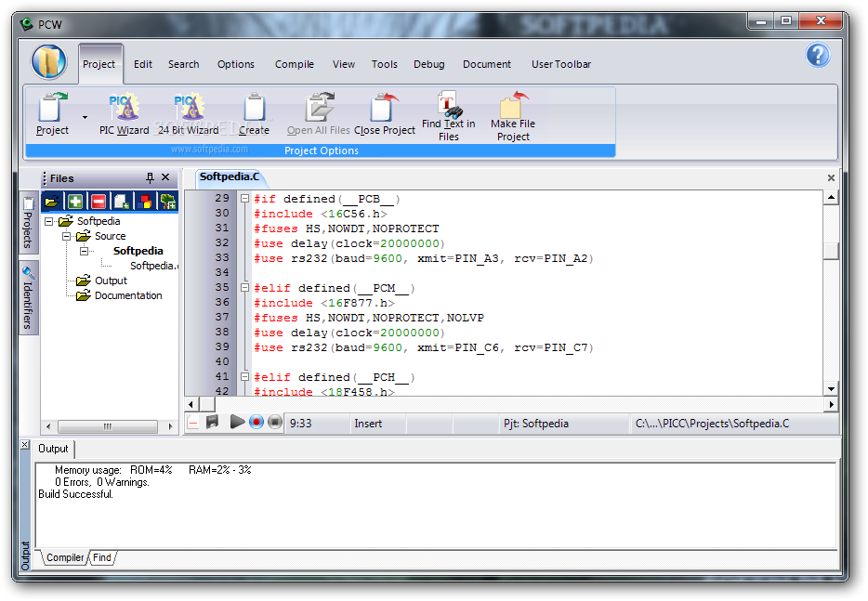Click new file icon in Files toolbar
This screenshot has height=601, width=868.
point(121,201)
